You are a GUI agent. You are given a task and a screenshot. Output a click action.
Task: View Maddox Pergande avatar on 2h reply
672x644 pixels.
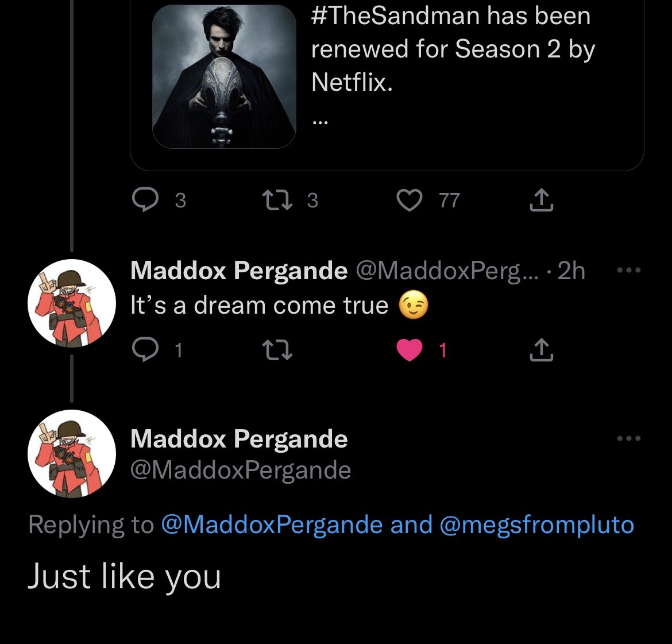[x=72, y=303]
